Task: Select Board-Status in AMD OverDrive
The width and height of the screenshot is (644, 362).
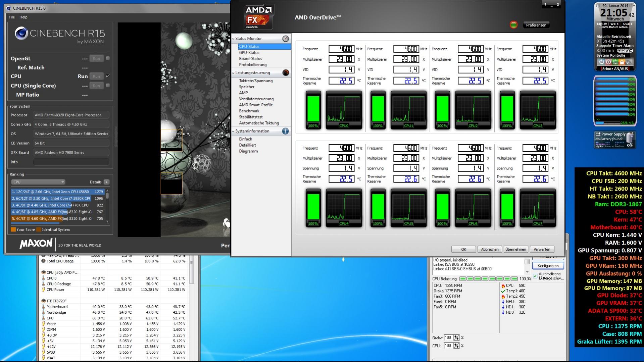Action: point(250,59)
